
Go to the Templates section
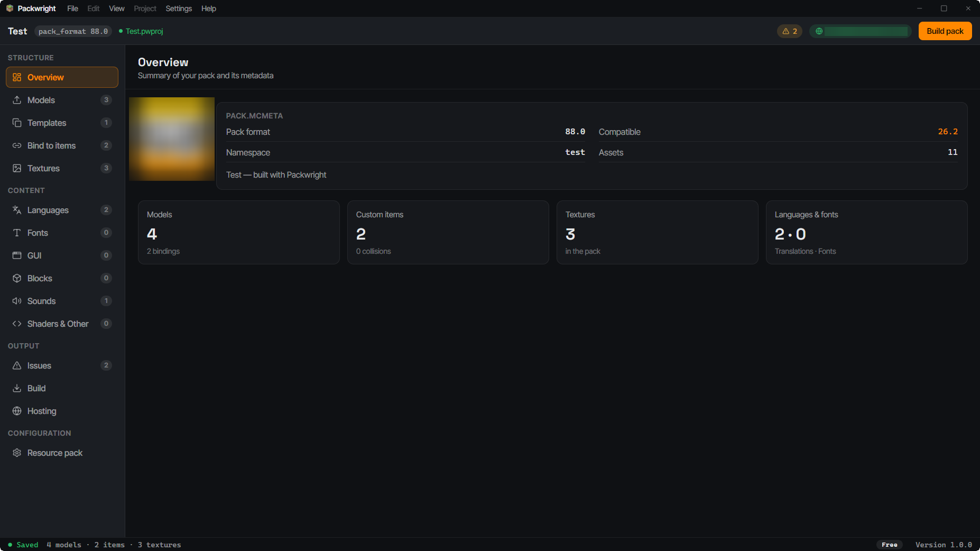point(62,123)
